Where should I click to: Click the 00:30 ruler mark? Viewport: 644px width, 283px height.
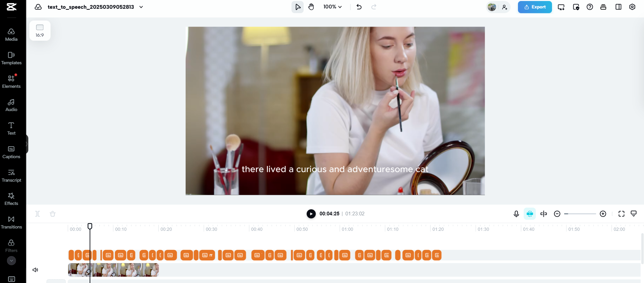pyautogui.click(x=211, y=229)
